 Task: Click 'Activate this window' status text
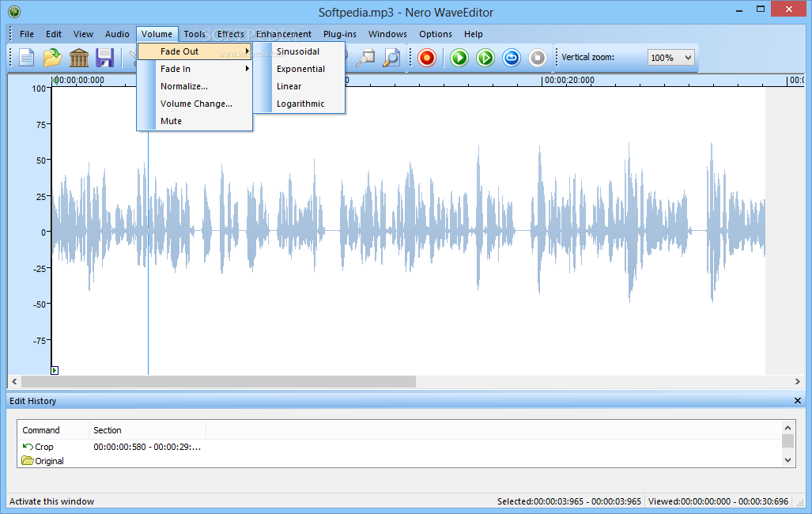click(51, 501)
